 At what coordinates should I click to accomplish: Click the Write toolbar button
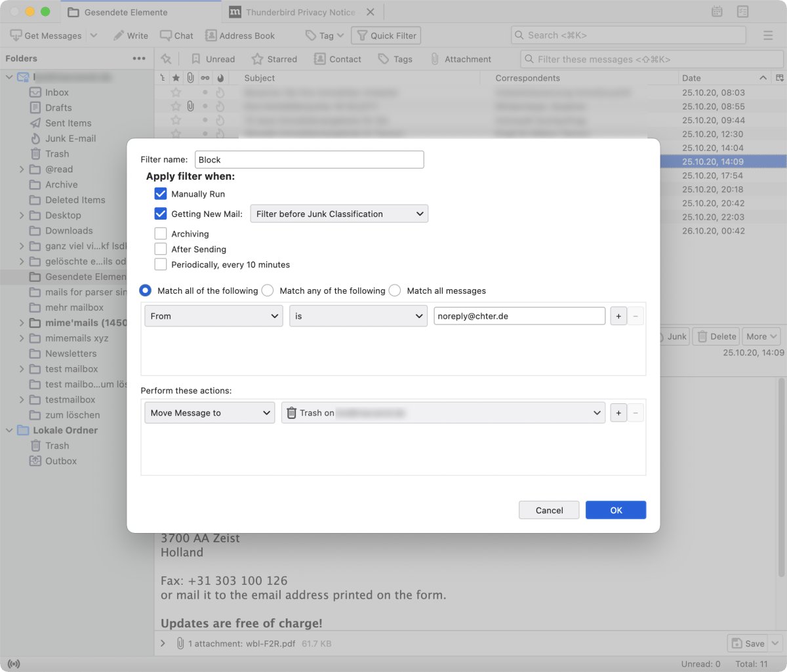tap(131, 35)
